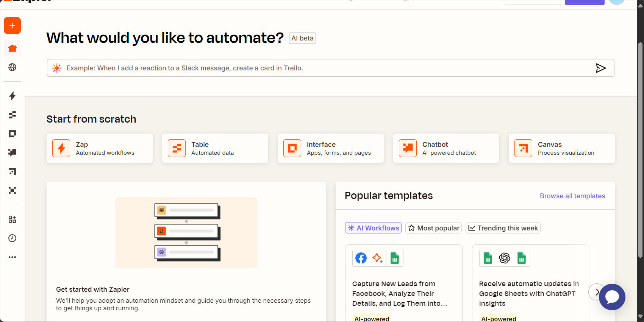The image size is (644, 322).
Task: Create a Zap automated workflow
Action: coord(100,148)
